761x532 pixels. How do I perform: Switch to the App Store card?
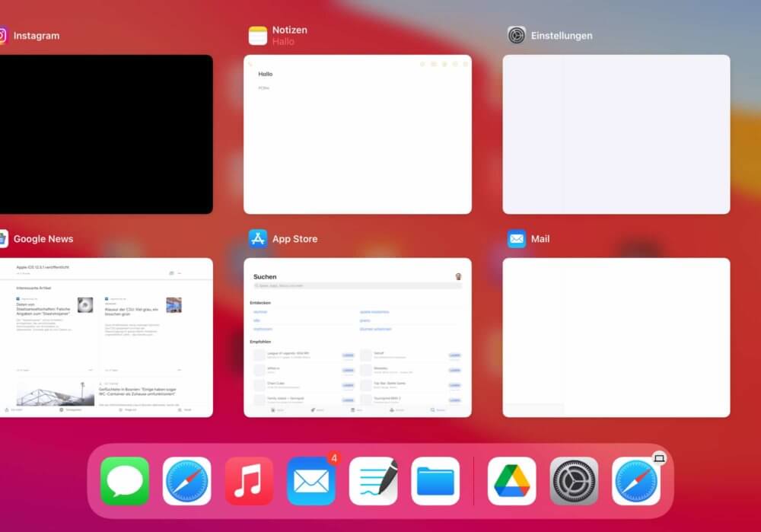(x=358, y=337)
